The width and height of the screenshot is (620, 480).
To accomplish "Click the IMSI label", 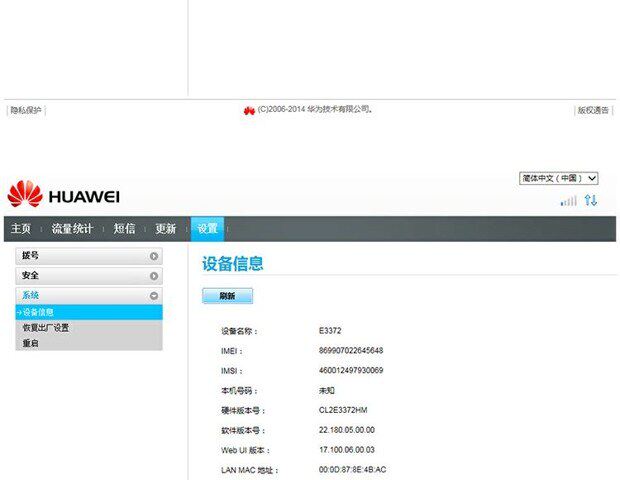I will pyautogui.click(x=232, y=371).
